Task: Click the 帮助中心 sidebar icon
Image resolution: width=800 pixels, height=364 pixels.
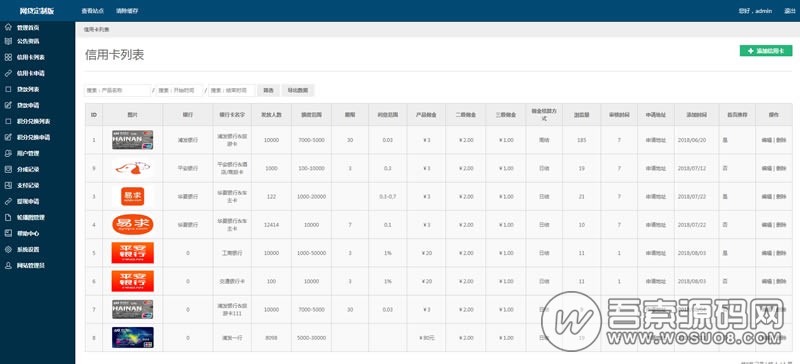Action: point(8,233)
